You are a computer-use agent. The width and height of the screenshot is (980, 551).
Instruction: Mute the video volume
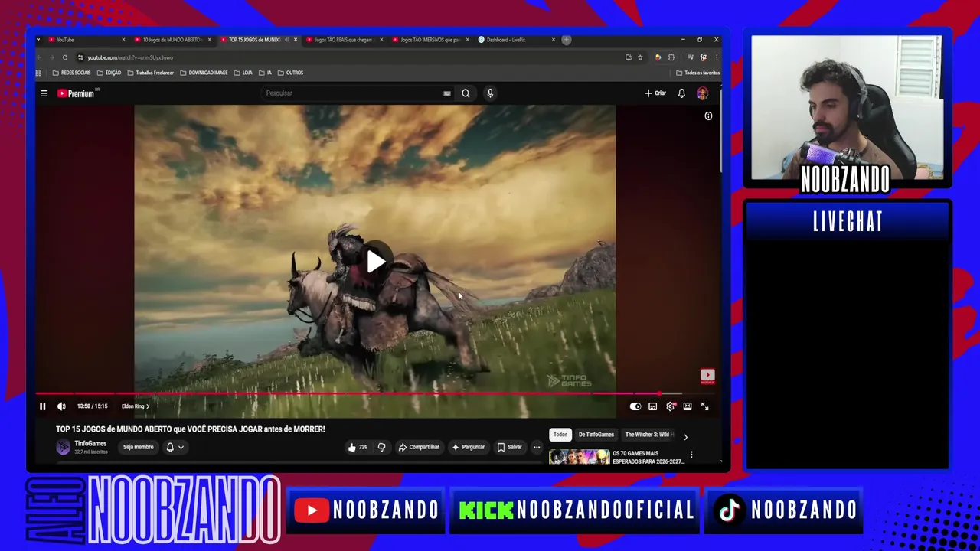(61, 406)
